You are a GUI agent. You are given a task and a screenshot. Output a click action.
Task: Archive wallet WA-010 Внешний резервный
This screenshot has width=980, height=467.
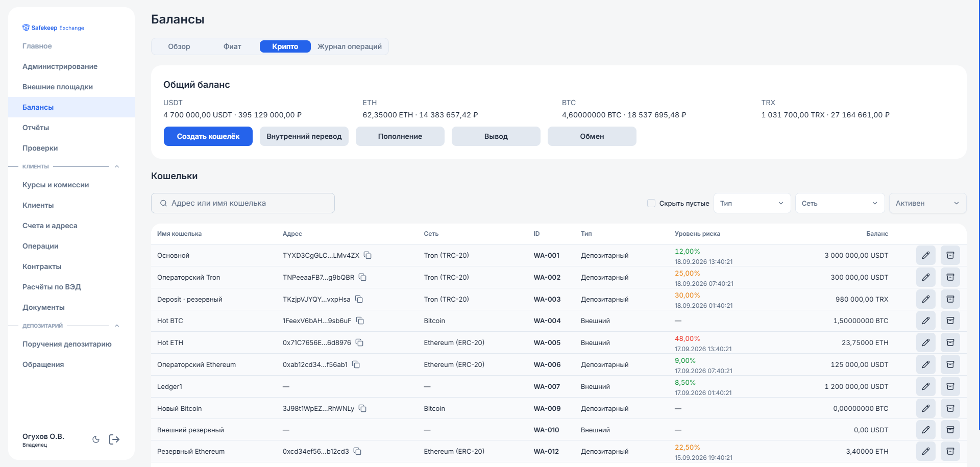950,430
